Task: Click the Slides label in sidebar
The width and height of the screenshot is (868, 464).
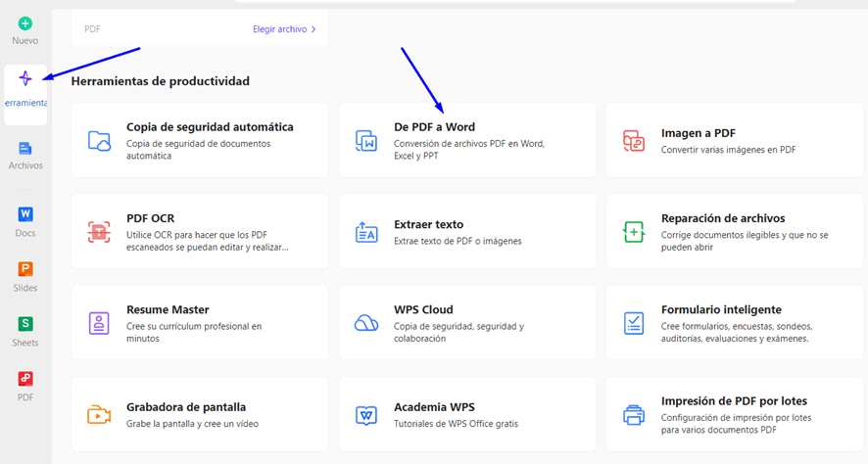Action: tap(25, 288)
